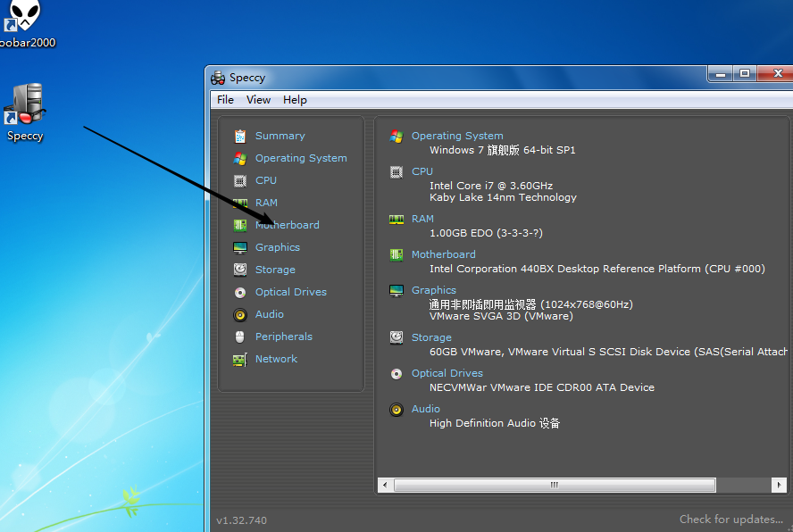Click the RAM stick icon in sidebar
The image size is (793, 532).
click(240, 203)
